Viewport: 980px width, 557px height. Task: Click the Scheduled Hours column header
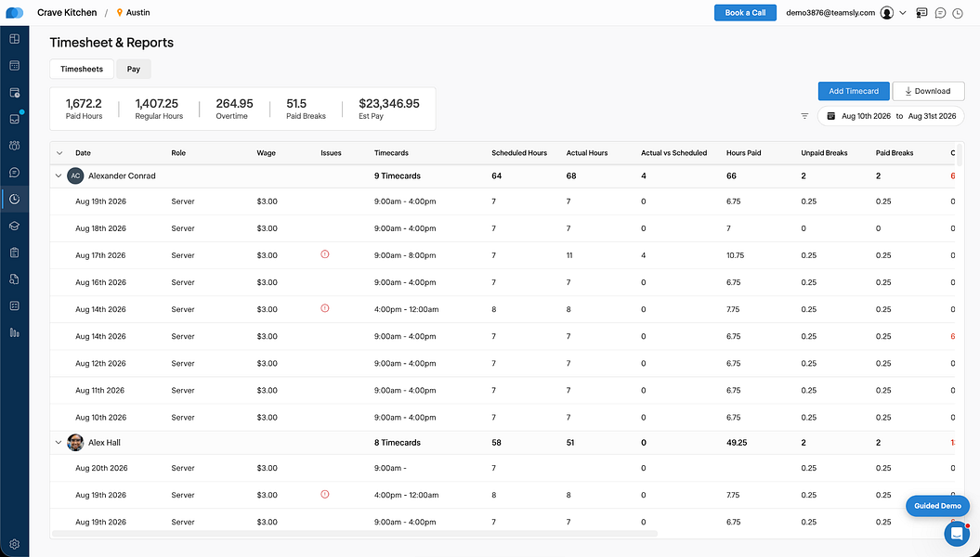pos(518,153)
